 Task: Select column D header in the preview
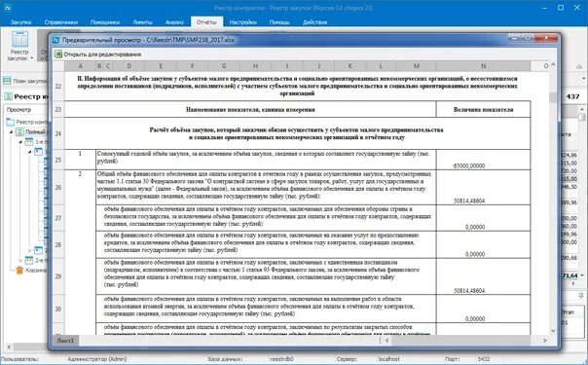(x=129, y=66)
